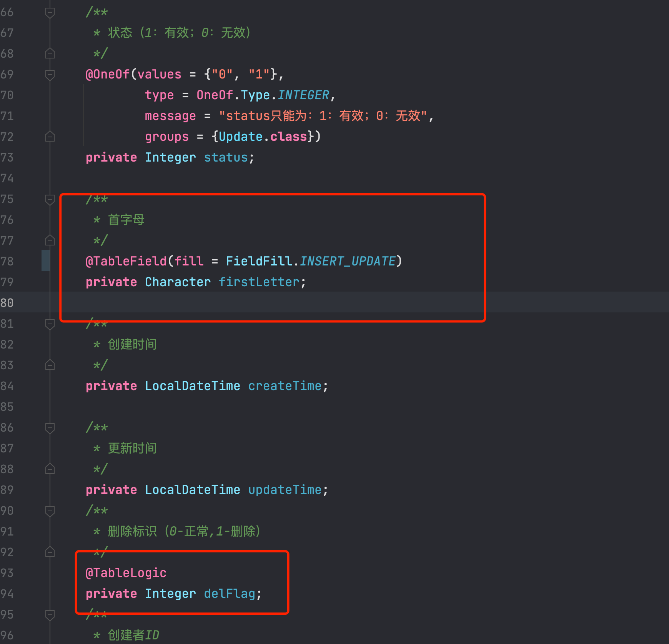Collapse the 更新时间 comment block
The height and width of the screenshot is (644, 669).
(x=50, y=427)
